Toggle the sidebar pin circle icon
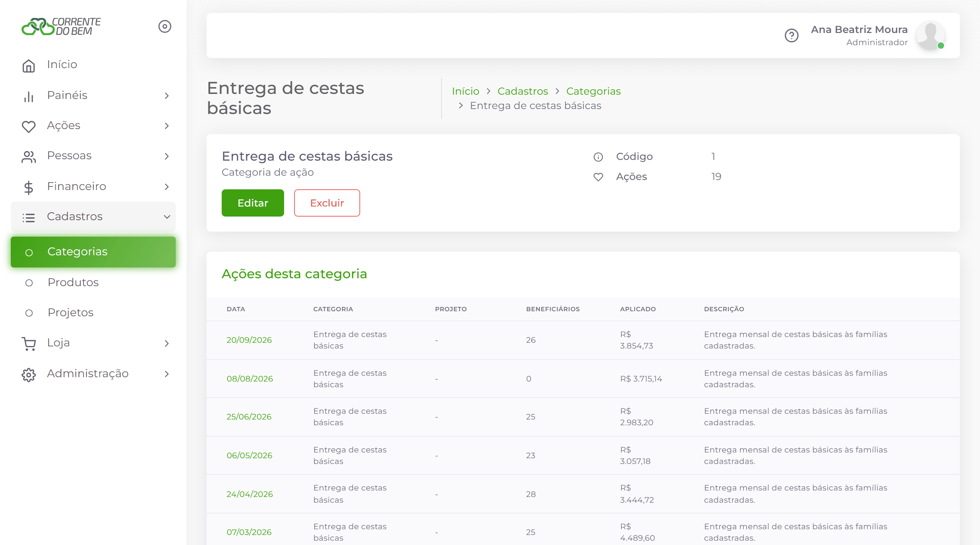 165,27
